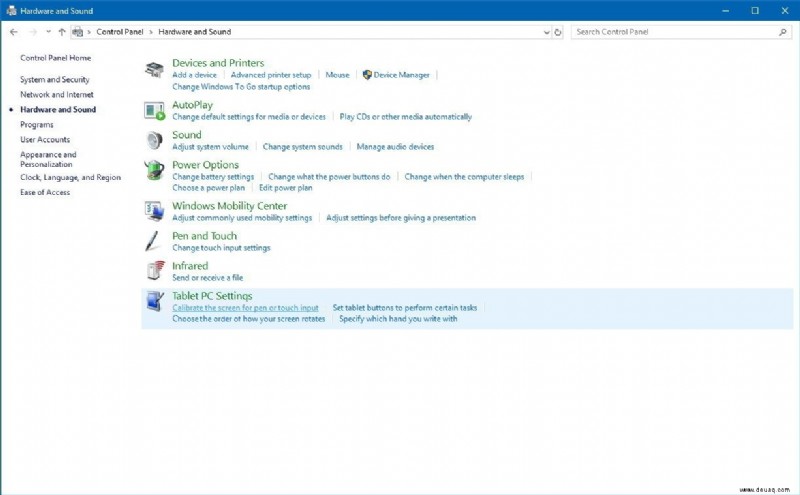Image resolution: width=800 pixels, height=495 pixels.
Task: Open Manage audio devices
Action: 395,147
